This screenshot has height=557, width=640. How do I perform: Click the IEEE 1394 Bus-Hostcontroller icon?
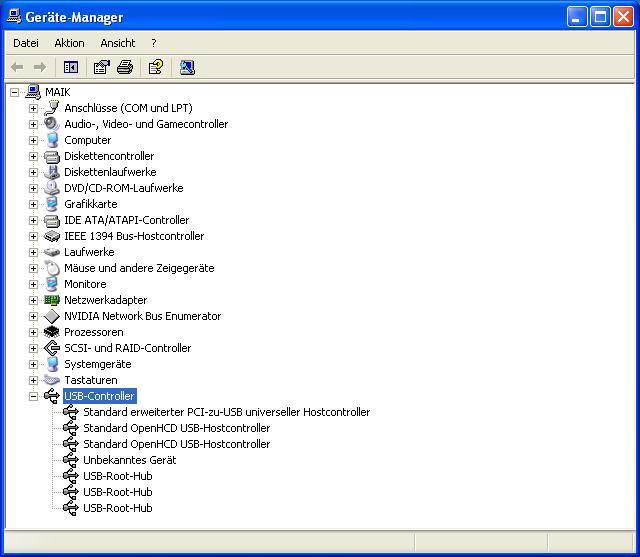click(52, 236)
